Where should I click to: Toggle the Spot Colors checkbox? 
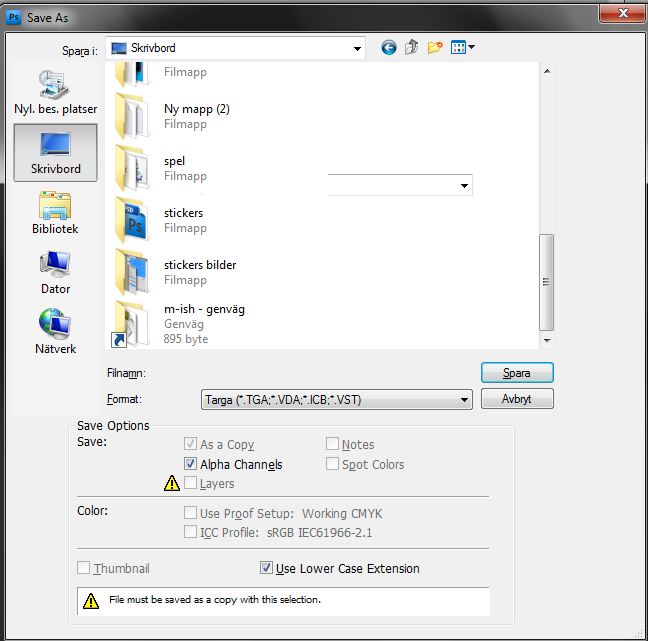click(332, 464)
